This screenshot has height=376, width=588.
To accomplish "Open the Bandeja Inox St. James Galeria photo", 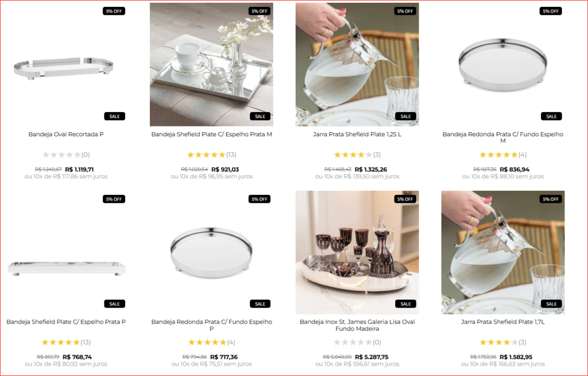I will [x=357, y=252].
